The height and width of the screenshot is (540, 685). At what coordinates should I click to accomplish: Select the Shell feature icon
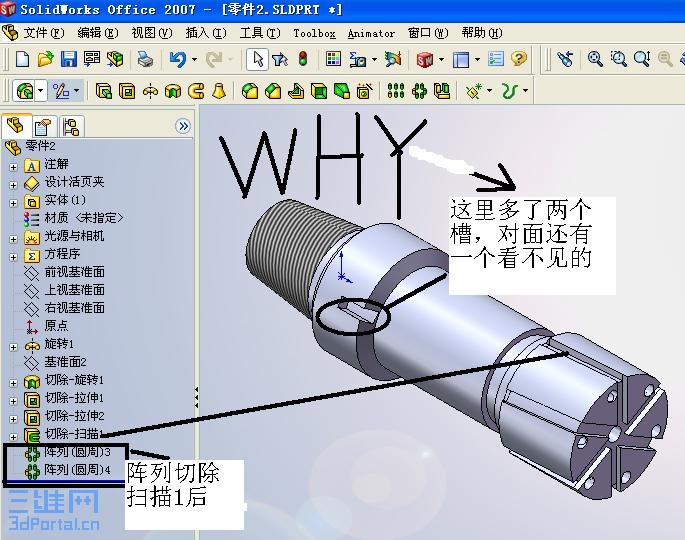point(319,91)
